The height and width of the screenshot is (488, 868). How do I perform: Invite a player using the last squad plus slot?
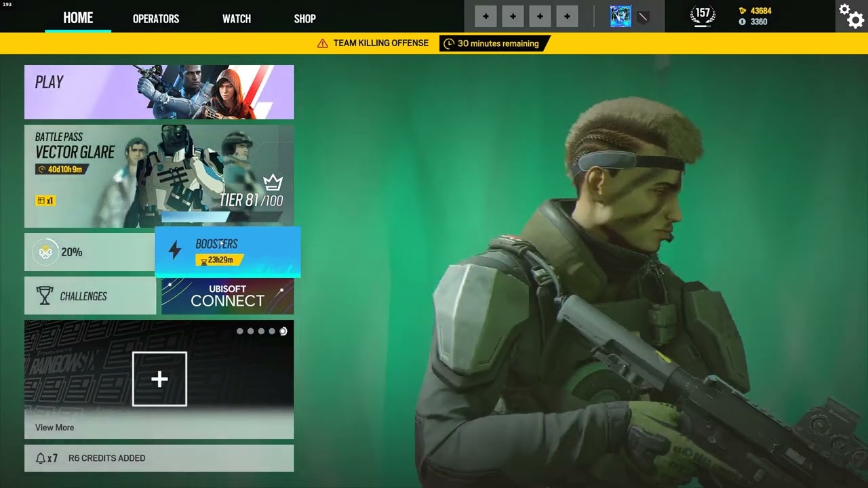[567, 16]
